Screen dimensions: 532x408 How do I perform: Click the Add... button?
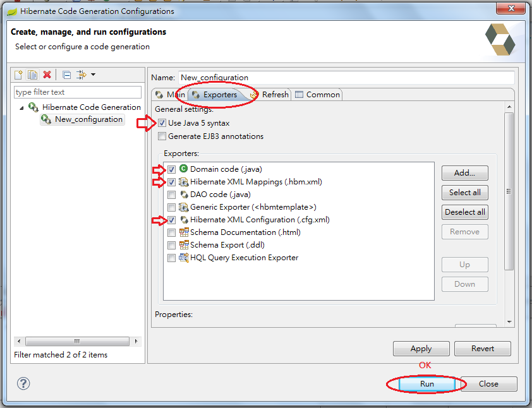464,173
